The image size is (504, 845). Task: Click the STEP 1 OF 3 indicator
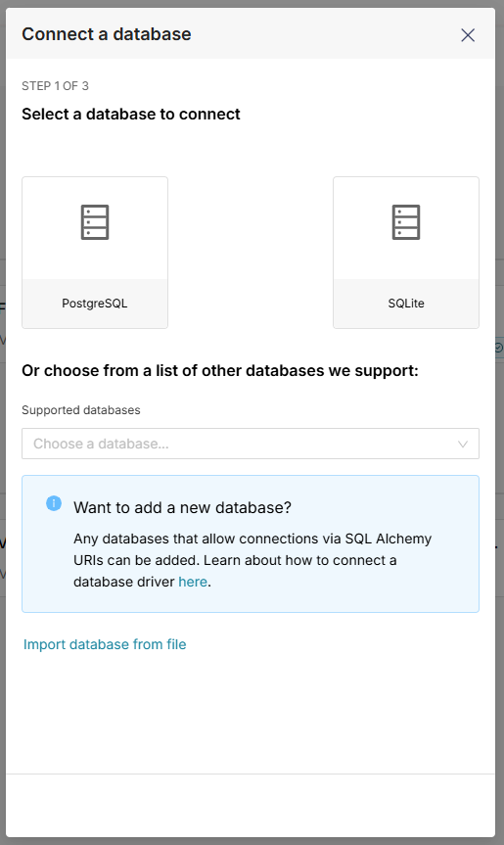point(55,86)
